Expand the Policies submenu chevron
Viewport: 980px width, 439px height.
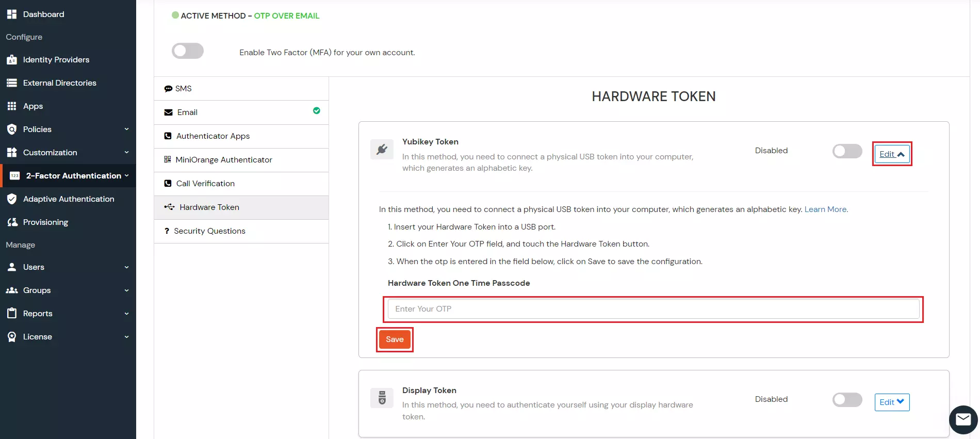(127, 129)
